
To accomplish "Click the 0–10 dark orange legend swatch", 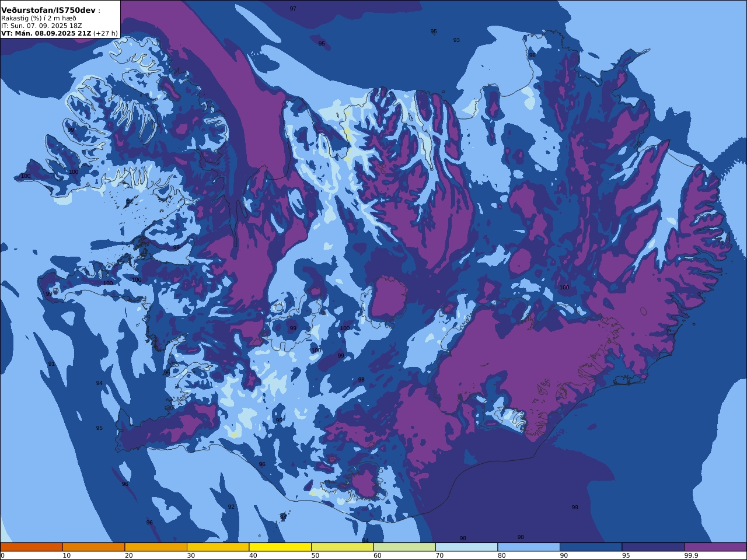I will coord(32,547).
